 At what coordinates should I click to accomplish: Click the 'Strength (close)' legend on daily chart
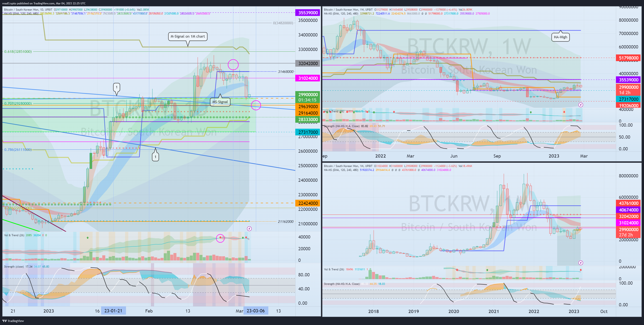pyautogui.click(x=14, y=267)
